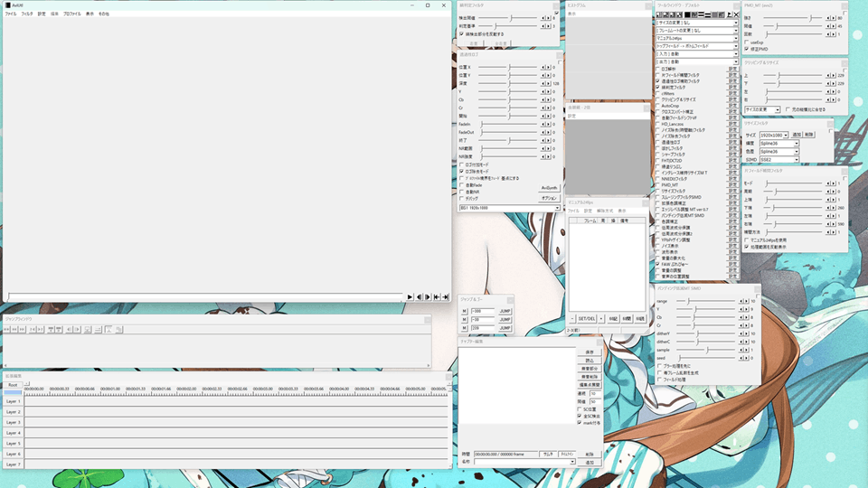
Task: Toggle ロゴ除去モード checkbox
Action: 462,172
